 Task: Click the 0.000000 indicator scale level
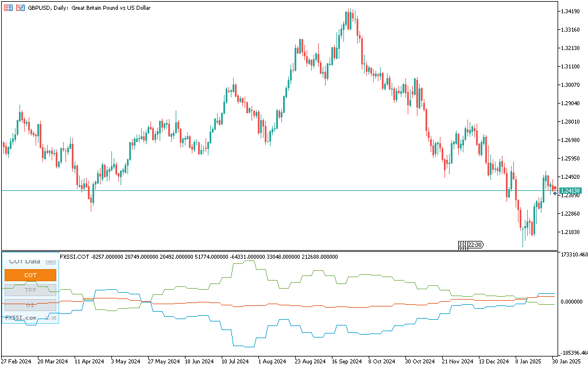click(x=573, y=301)
